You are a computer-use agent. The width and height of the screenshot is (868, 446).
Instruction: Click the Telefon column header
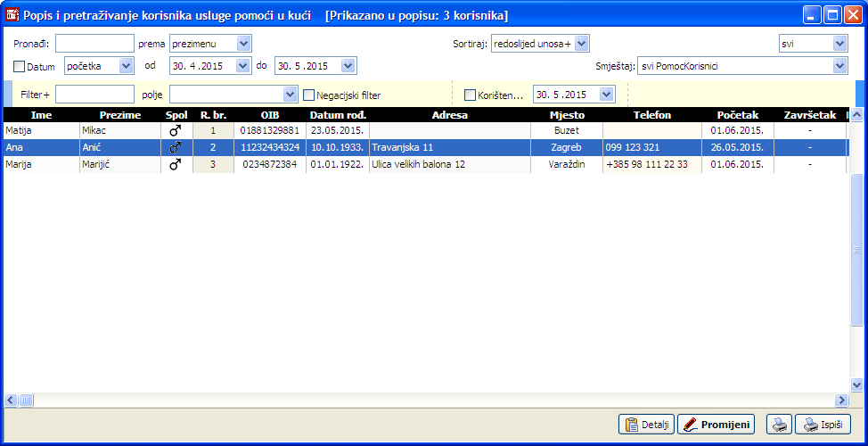click(652, 115)
